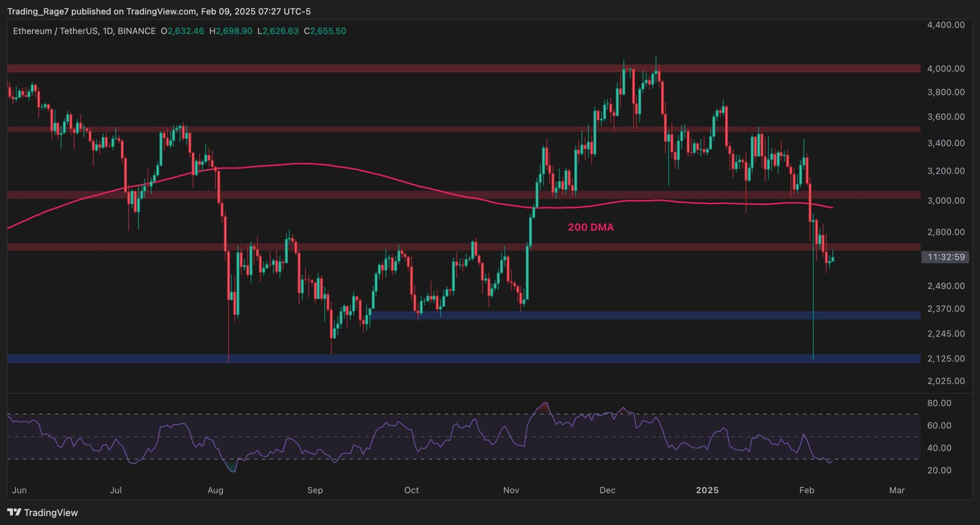Click the Aug label on time axis

215,490
